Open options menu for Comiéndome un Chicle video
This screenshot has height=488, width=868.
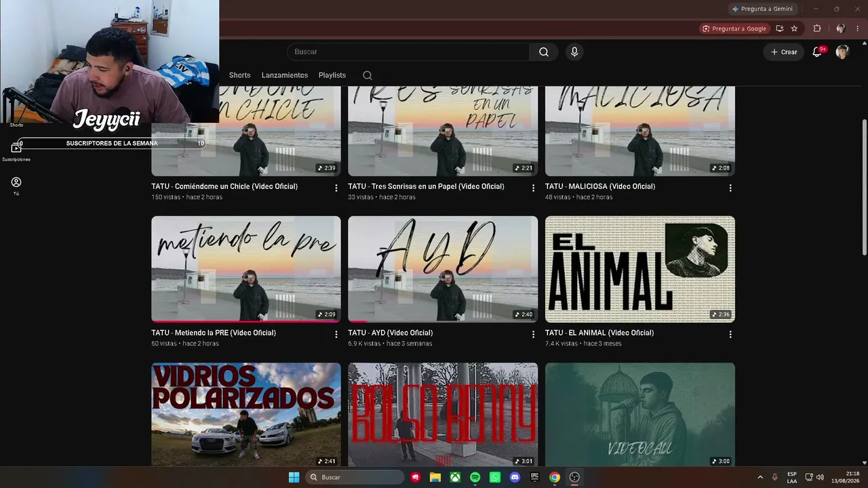336,188
